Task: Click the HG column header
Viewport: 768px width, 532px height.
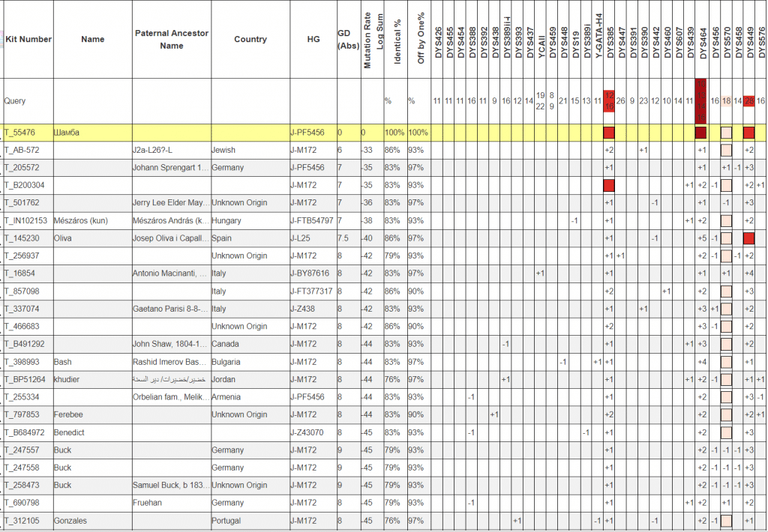Action: coord(313,39)
